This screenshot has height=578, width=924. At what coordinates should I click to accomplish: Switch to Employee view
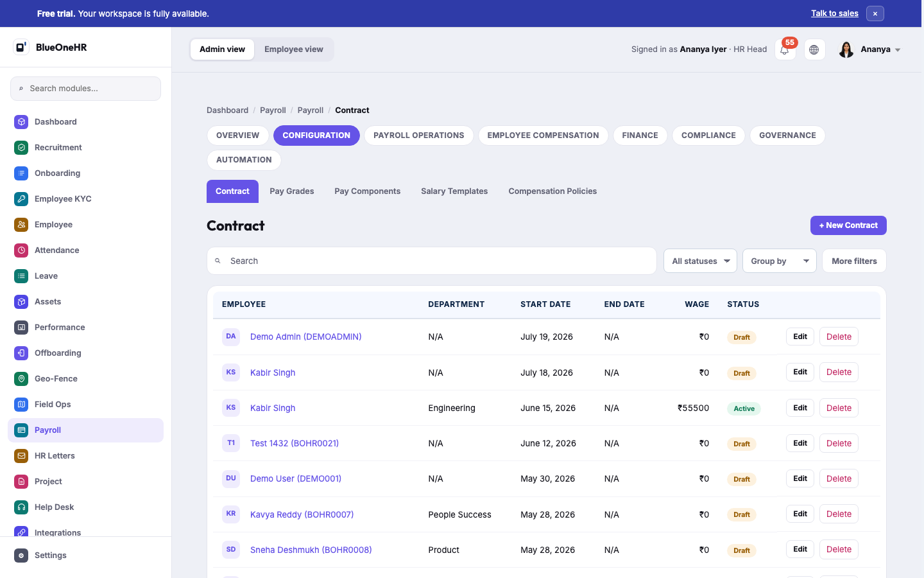[x=294, y=49]
